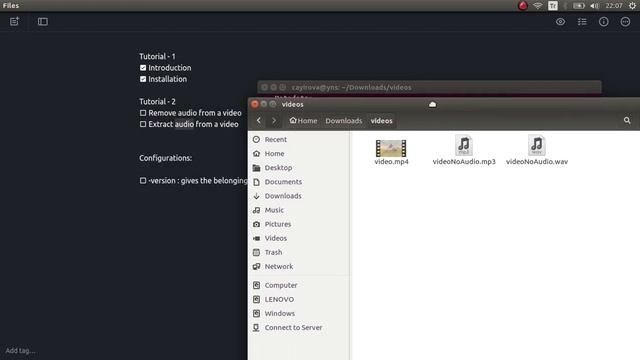Viewport: 640px width, 360px height.
Task: Click the 'Tutorial - 1' heading text
Action: click(157, 56)
